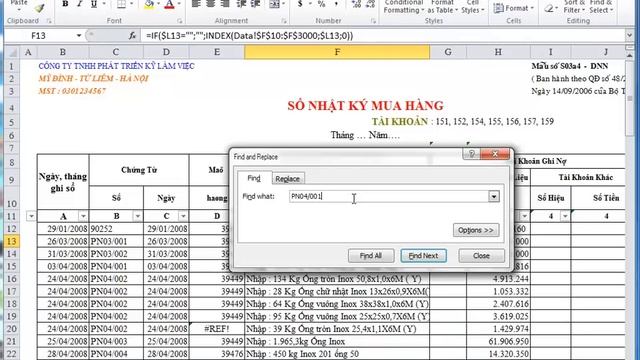Viewport: 640px width, 360px height.
Task: Click the Format Painter brush icon
Action: (40, 7)
